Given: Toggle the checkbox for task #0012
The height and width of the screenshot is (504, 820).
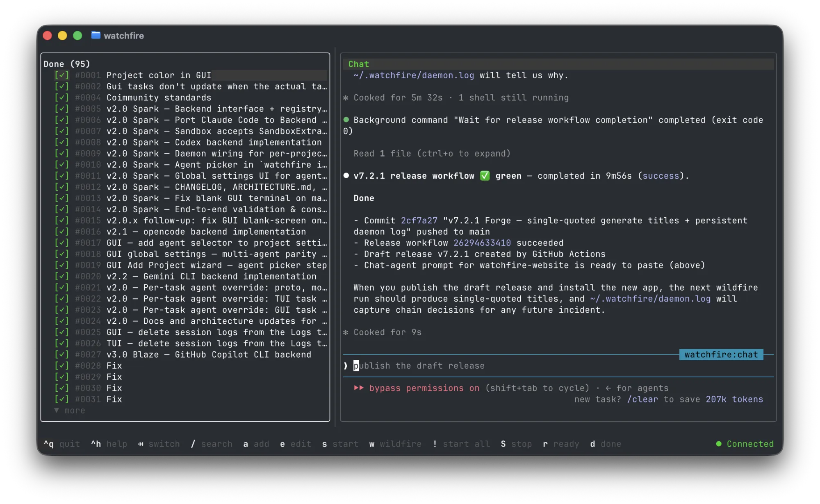Looking at the screenshot, I should [x=61, y=187].
